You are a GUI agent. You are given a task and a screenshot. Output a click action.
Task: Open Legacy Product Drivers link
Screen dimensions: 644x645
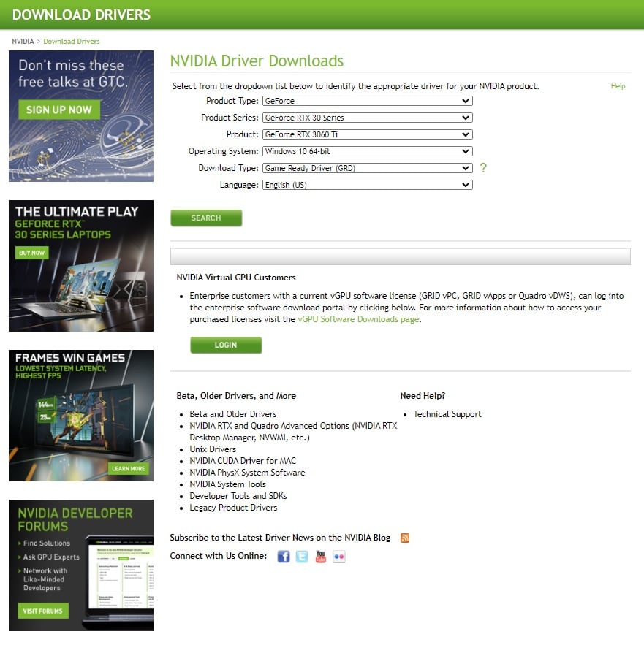coord(233,508)
